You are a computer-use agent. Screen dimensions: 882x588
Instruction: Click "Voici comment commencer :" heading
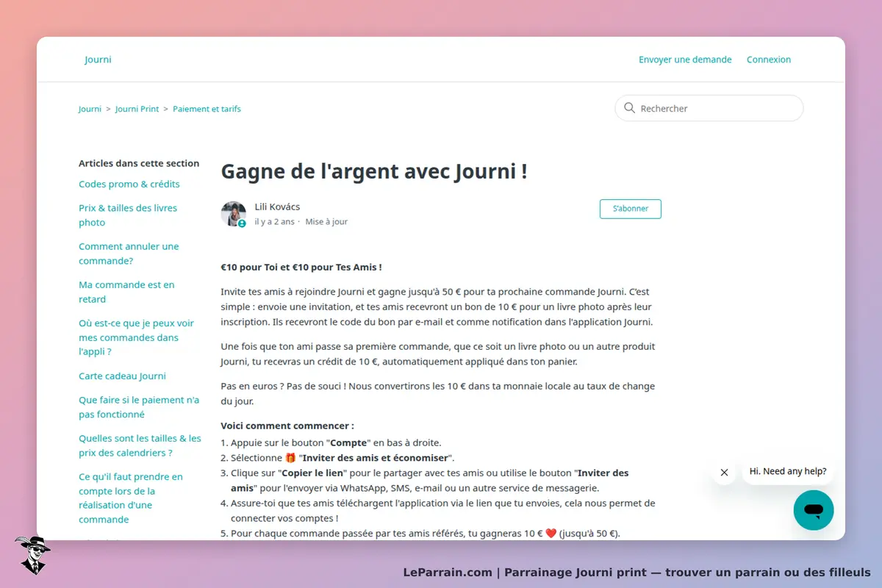287,426
